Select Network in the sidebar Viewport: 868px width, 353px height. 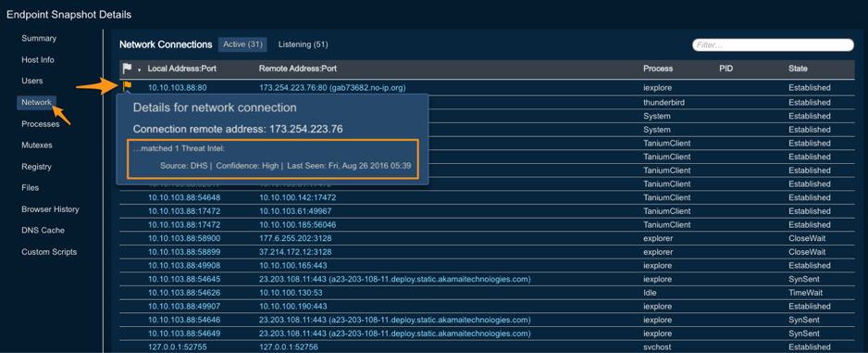[36, 103]
